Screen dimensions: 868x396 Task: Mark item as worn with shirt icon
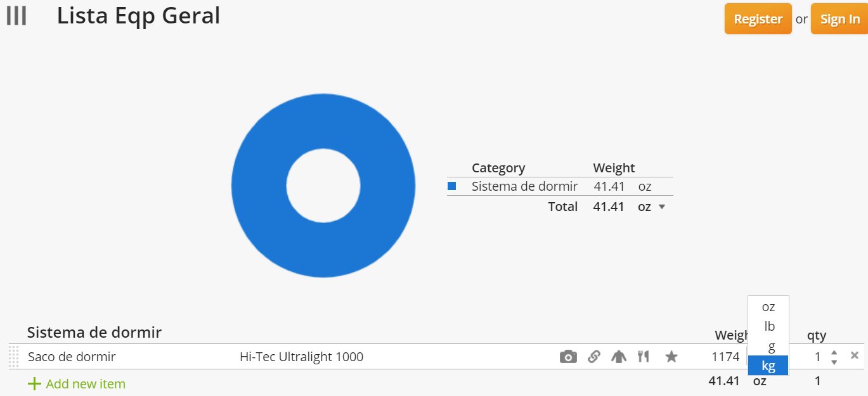[618, 357]
